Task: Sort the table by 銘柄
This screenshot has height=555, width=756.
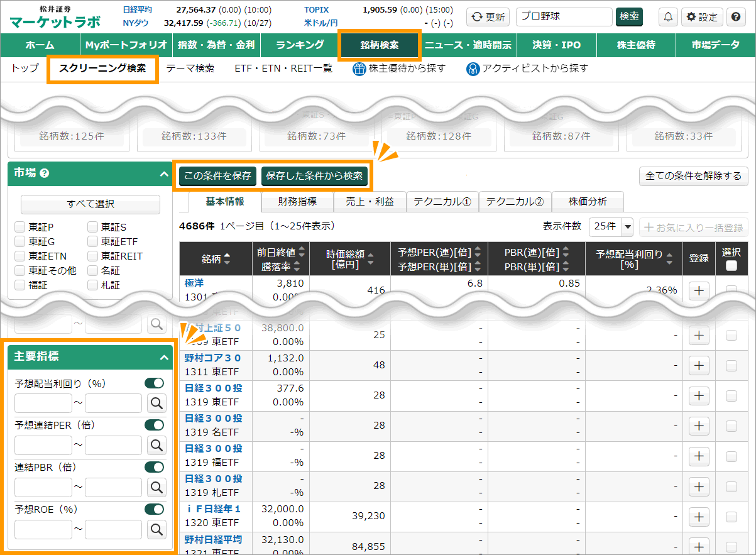Action: 227,259
